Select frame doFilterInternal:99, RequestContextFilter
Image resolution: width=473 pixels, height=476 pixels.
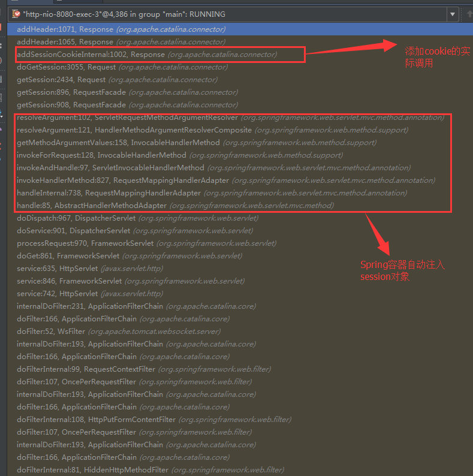pos(240,369)
